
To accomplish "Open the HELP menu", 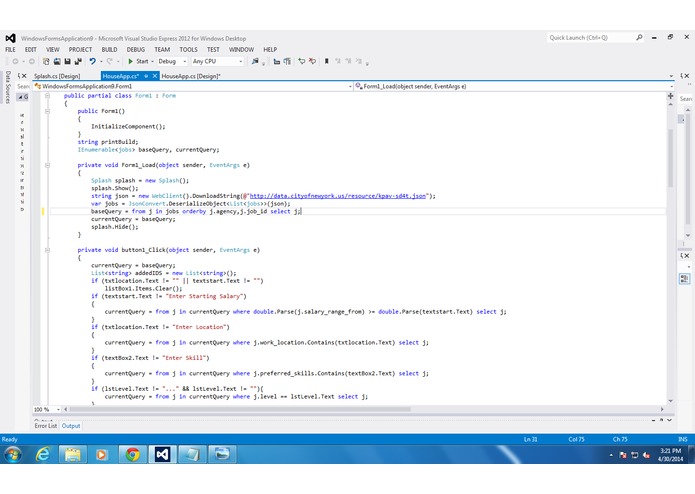I will [x=270, y=50].
